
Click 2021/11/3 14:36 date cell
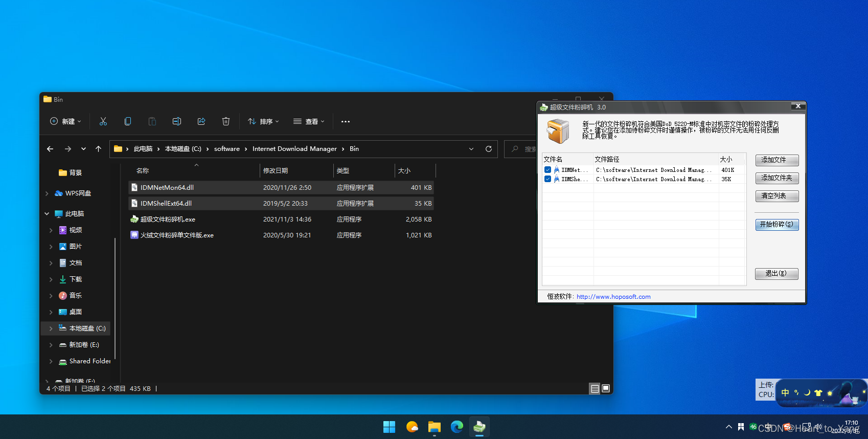[x=287, y=220]
